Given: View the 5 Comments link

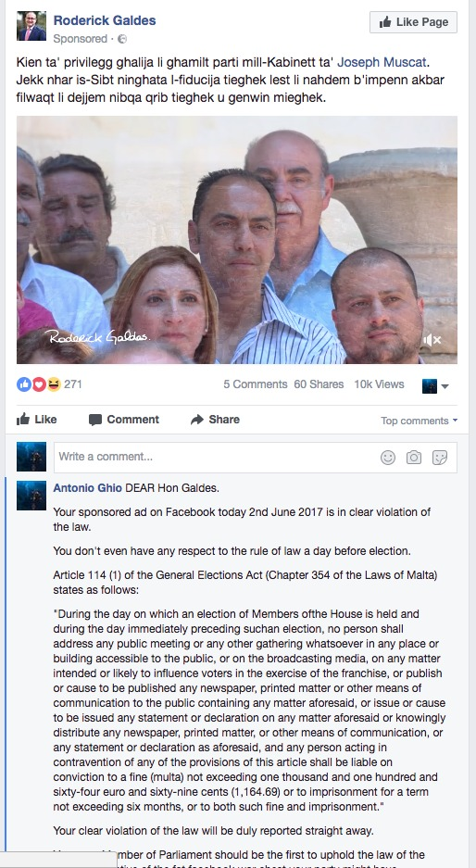Looking at the screenshot, I should (x=256, y=384).
